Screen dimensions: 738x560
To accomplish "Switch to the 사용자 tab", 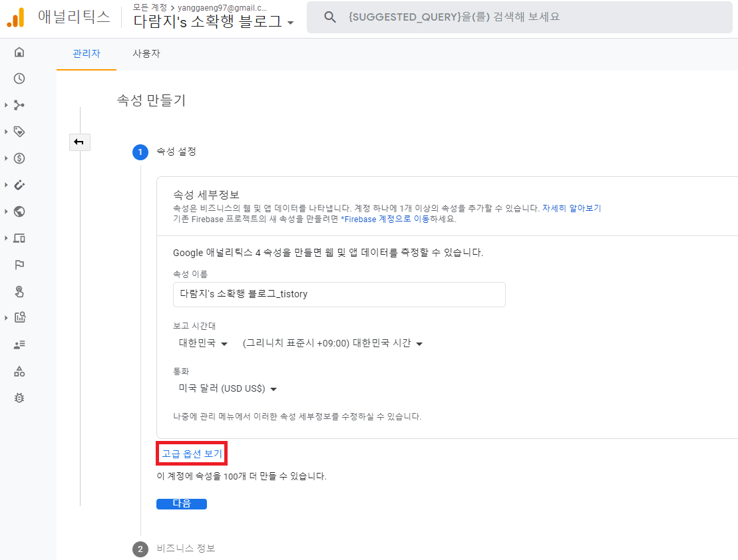I will pyautogui.click(x=146, y=54).
